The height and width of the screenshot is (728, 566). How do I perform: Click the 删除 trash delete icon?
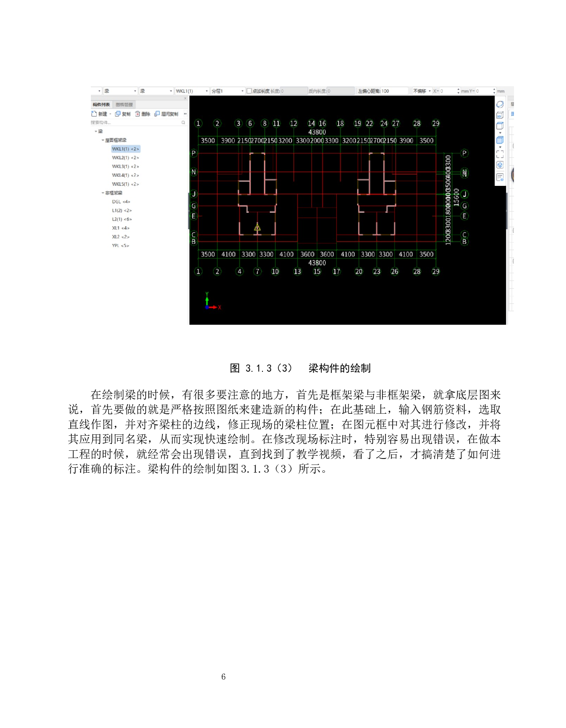pyautogui.click(x=137, y=114)
